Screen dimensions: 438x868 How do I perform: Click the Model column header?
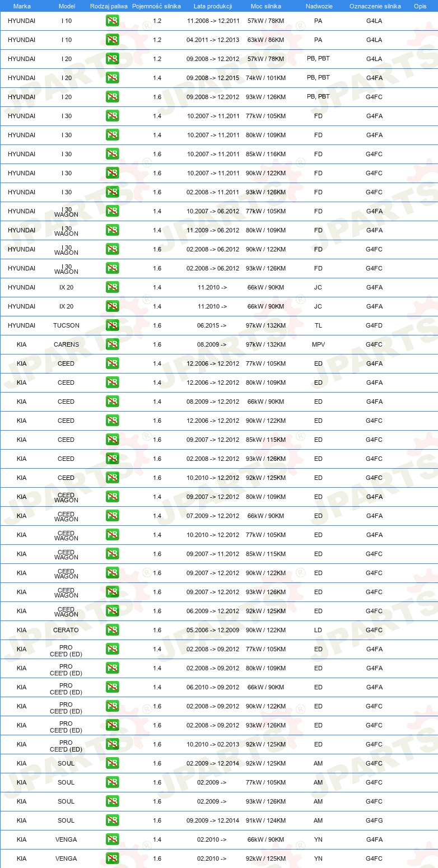pos(67,6)
